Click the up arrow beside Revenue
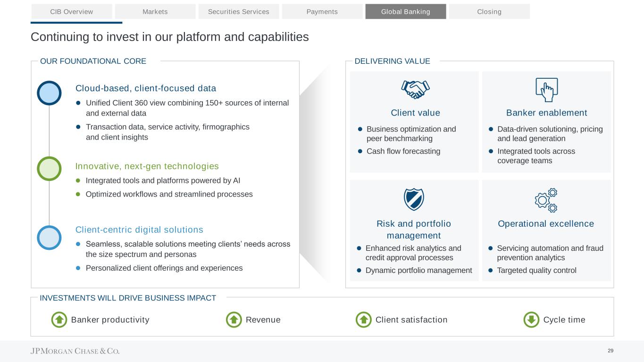 (x=234, y=320)
